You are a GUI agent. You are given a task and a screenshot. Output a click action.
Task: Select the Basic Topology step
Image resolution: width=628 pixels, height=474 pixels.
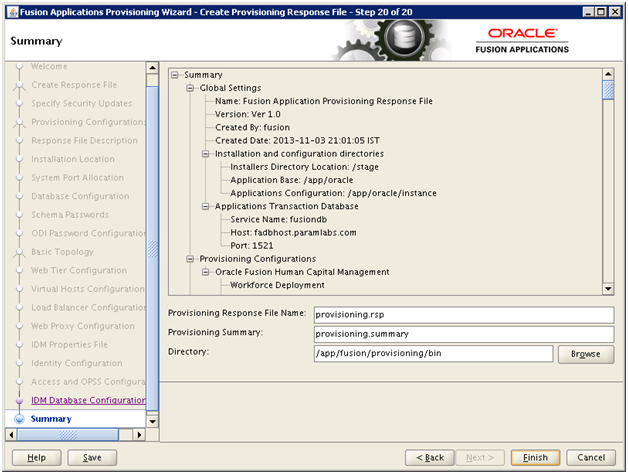tap(62, 252)
